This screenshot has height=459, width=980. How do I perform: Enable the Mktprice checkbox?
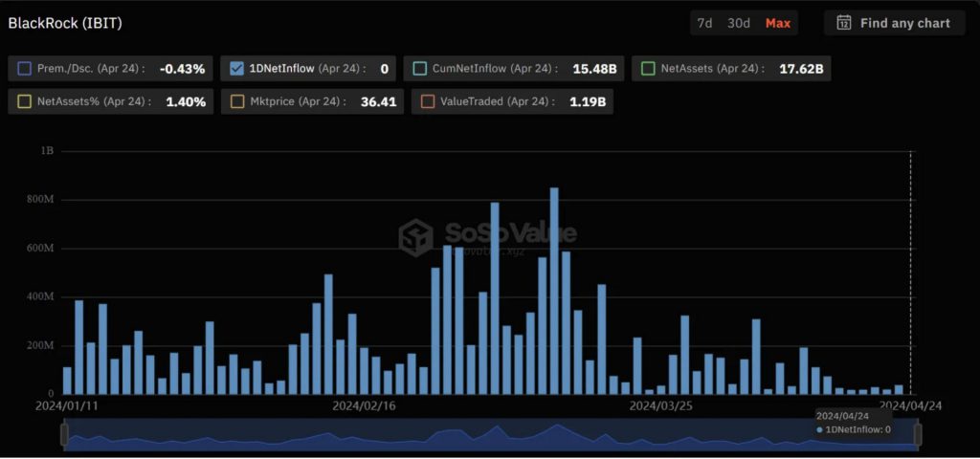(237, 101)
